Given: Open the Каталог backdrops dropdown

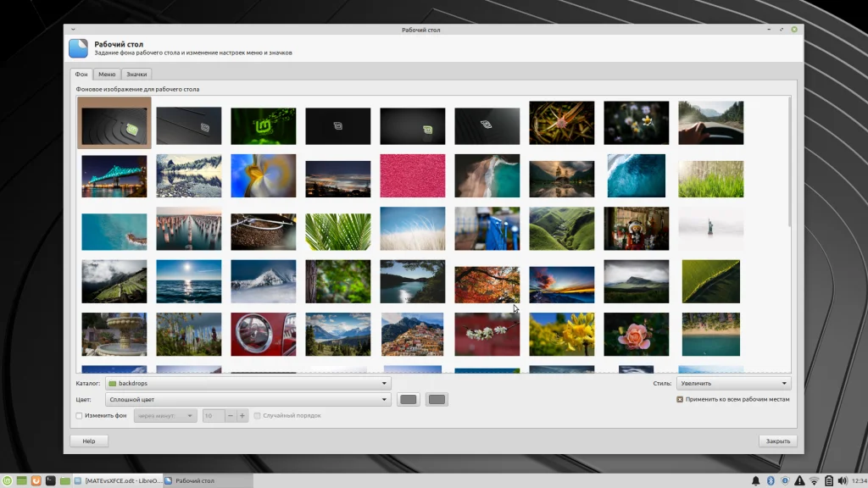Looking at the screenshot, I should coord(248,384).
